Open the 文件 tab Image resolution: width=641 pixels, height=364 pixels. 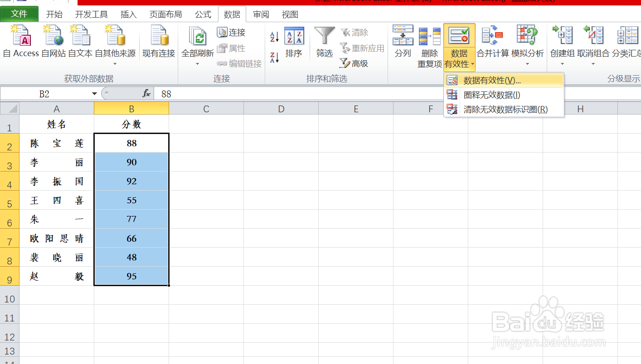coord(19,14)
